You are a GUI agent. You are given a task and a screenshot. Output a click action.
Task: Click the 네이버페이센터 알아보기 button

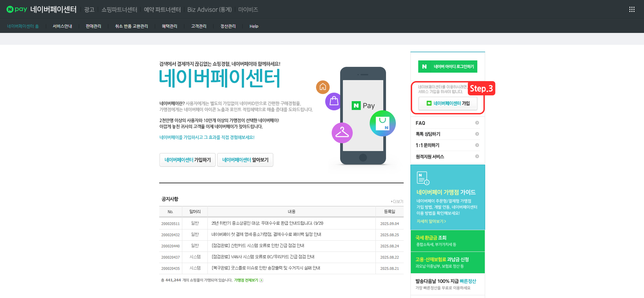click(x=245, y=160)
